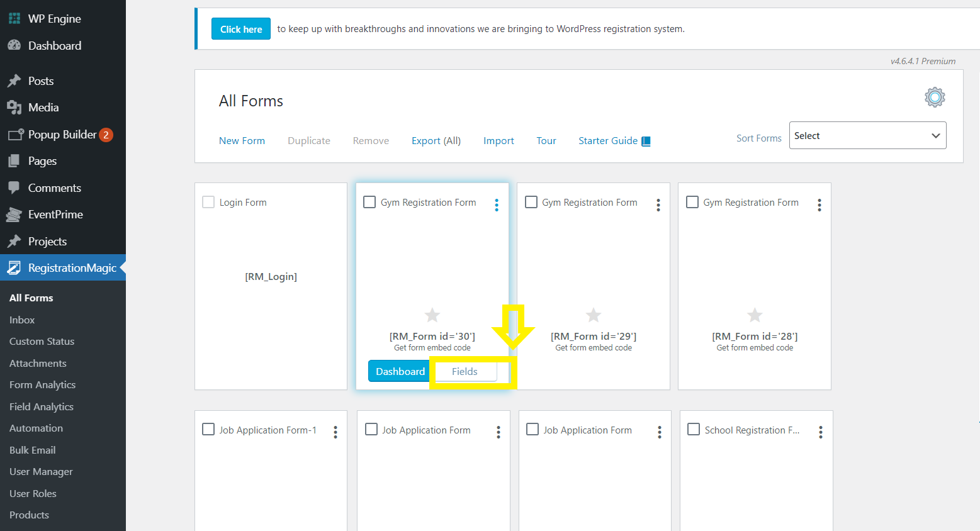Viewport: 980px width, 531px height.
Task: Open settings gear in All Forms panel
Action: (935, 97)
